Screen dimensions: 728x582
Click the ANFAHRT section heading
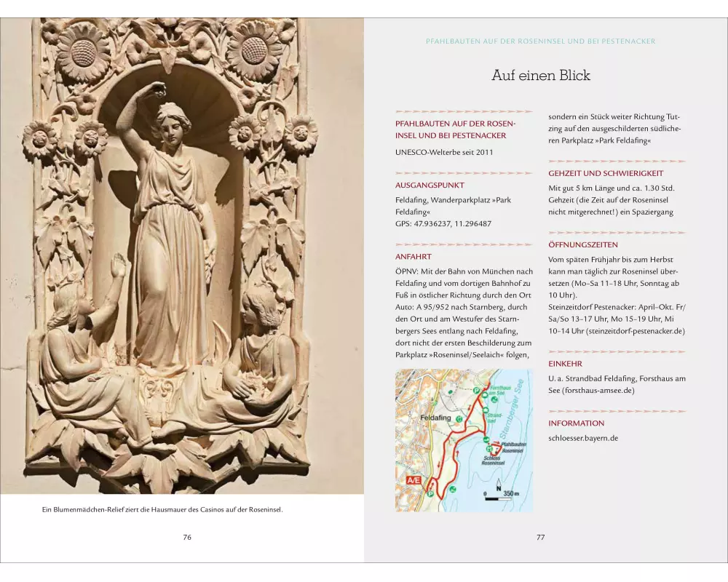point(413,257)
